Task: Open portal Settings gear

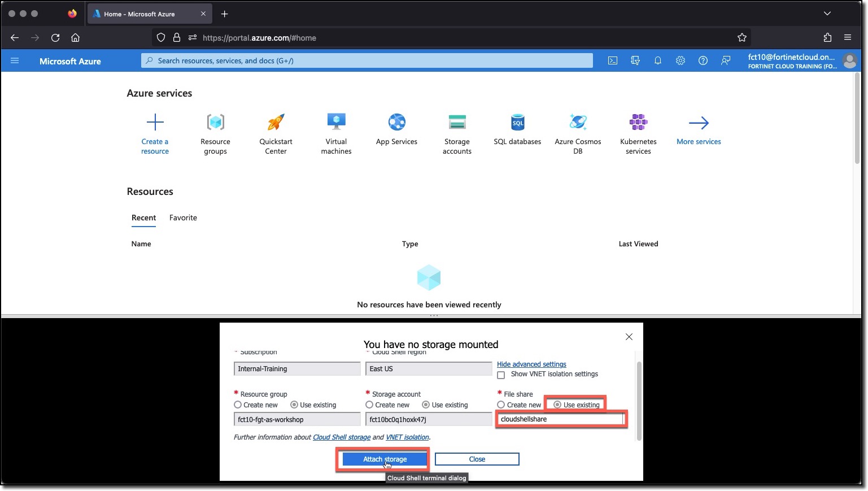Action: pos(681,60)
